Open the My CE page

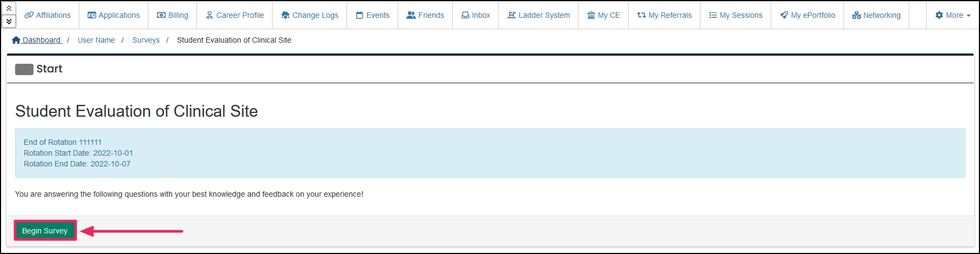(603, 15)
